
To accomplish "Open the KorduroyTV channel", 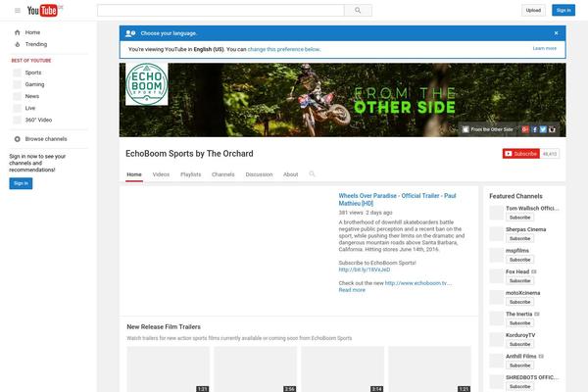I will click(520, 335).
